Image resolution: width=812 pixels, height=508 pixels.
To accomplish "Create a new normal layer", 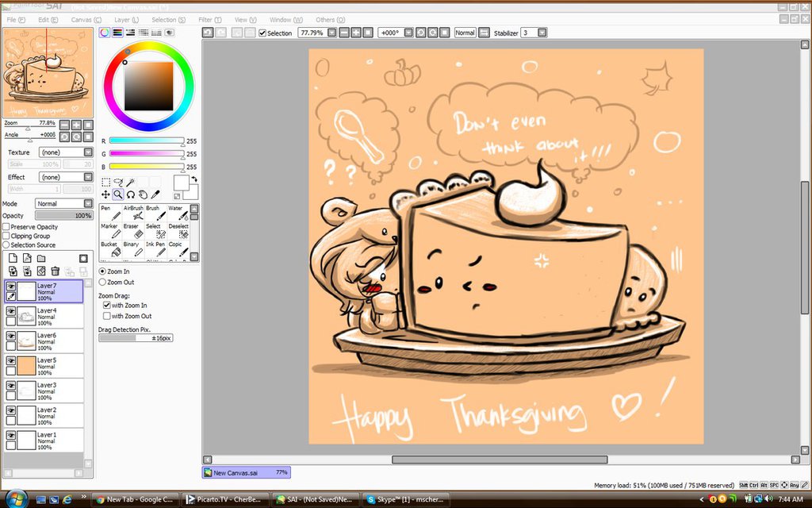I will coord(13,258).
